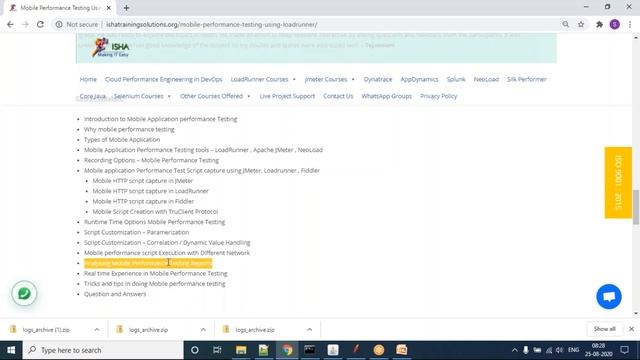Expand options for logs_archive (1).zip download

coord(97,329)
